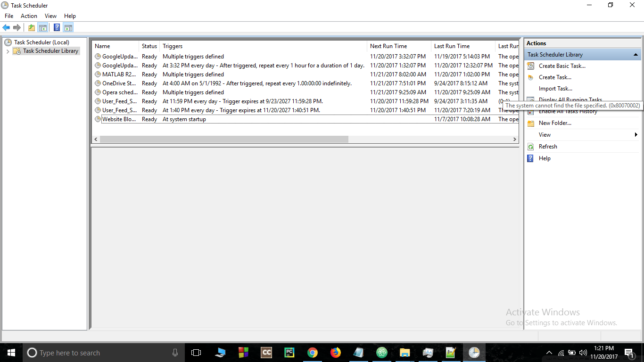Screen dimensions: 644x362
Task: Click the Back arrow toolbar icon
Action: coord(6,28)
